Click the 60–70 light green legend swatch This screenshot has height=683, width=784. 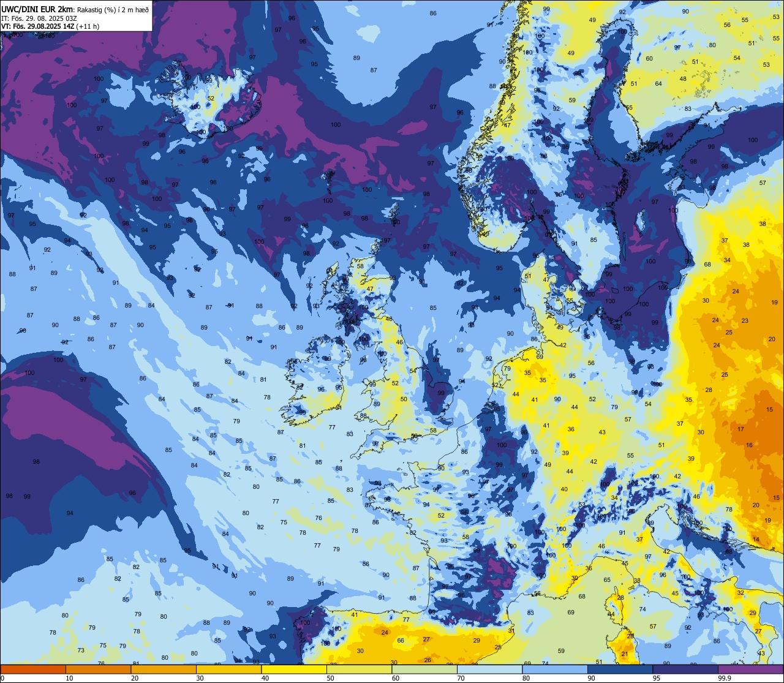pos(424,670)
